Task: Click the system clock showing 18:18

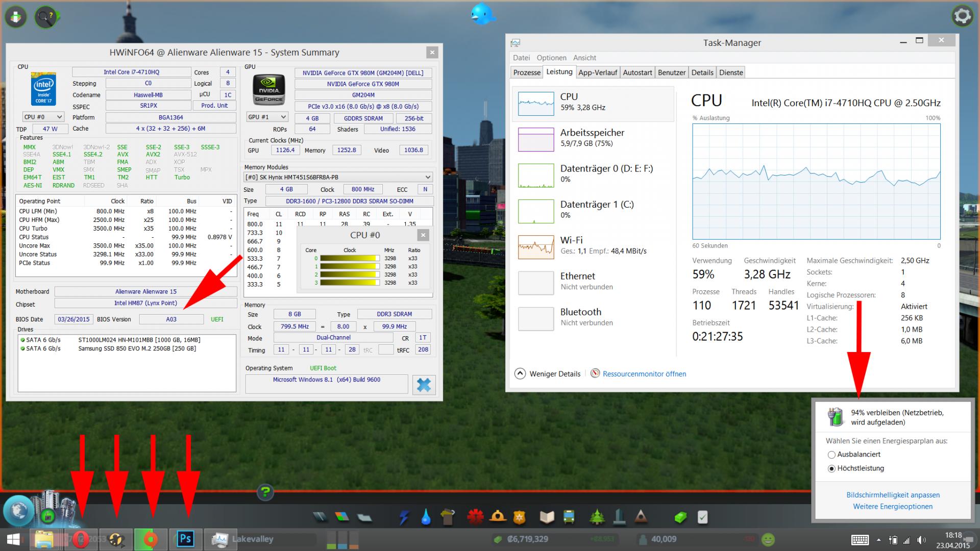Action: (x=953, y=535)
